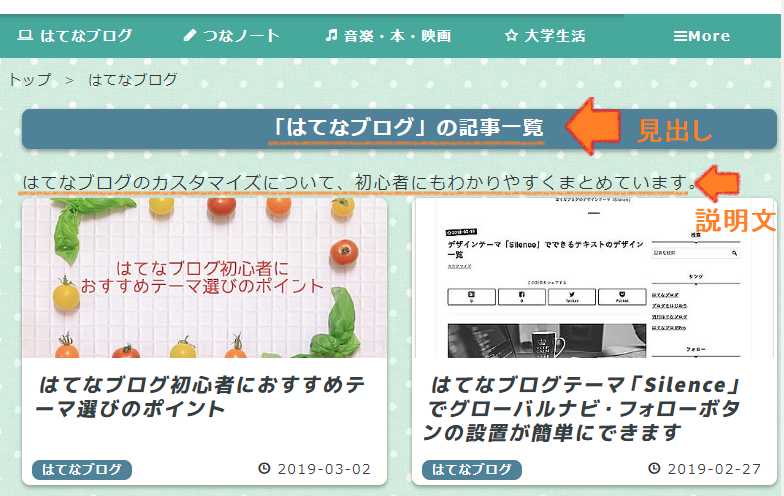This screenshot has width=784, height=496.
Task: Open the つなノート navigation menu item
Action: (x=231, y=36)
